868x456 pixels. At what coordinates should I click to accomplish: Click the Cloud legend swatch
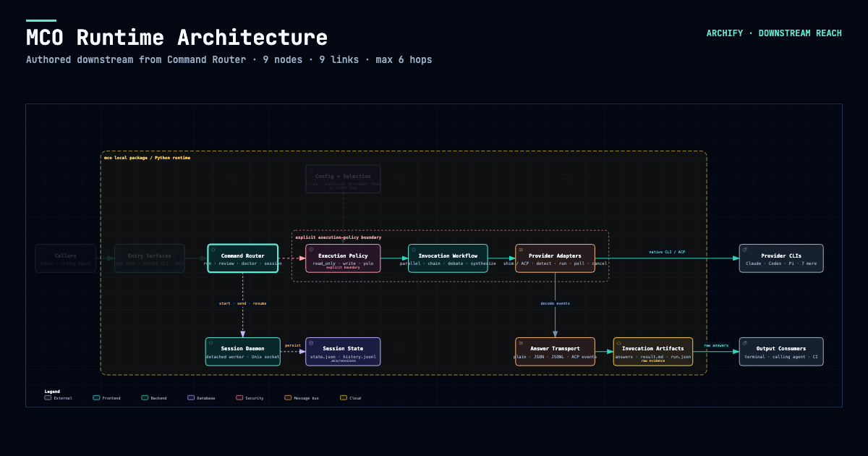point(344,397)
